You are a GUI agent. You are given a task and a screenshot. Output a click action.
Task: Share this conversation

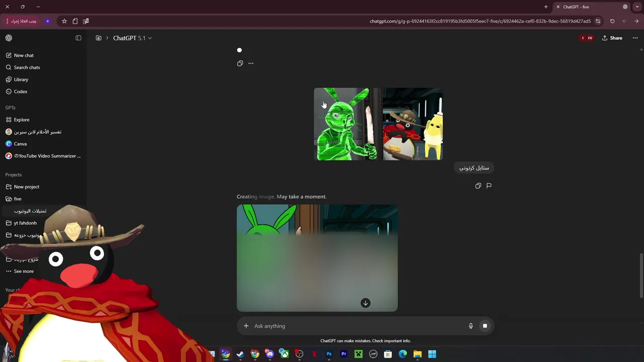tap(612, 38)
